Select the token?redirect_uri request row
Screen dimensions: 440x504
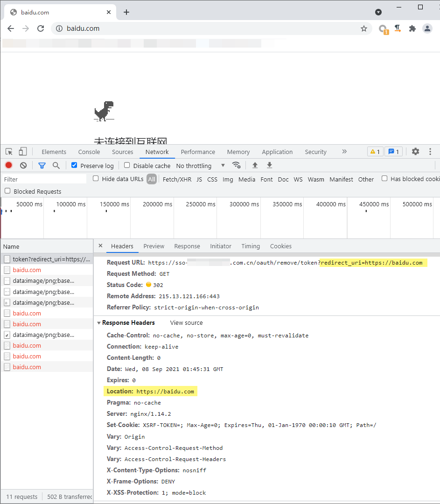click(47, 259)
